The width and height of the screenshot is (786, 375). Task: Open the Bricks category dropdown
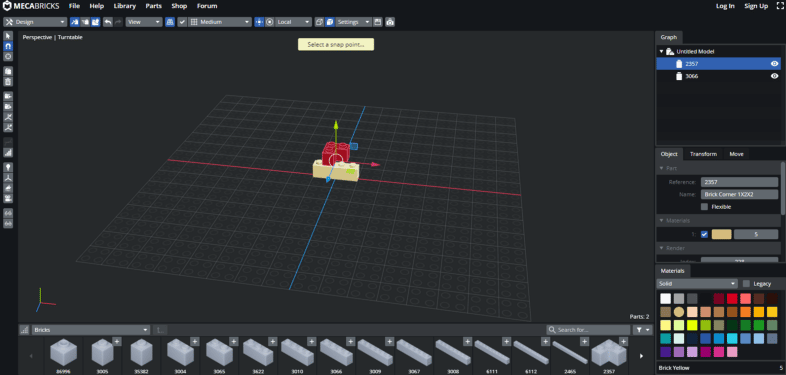point(91,330)
